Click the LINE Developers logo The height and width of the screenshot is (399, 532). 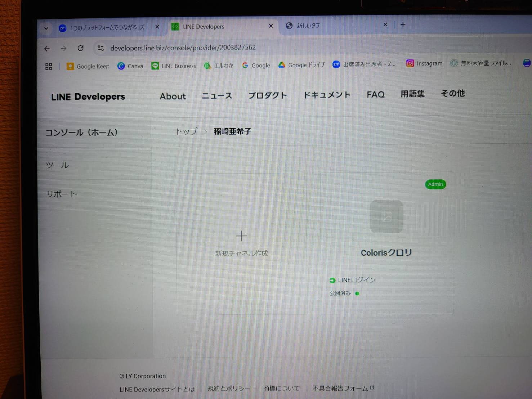(88, 97)
